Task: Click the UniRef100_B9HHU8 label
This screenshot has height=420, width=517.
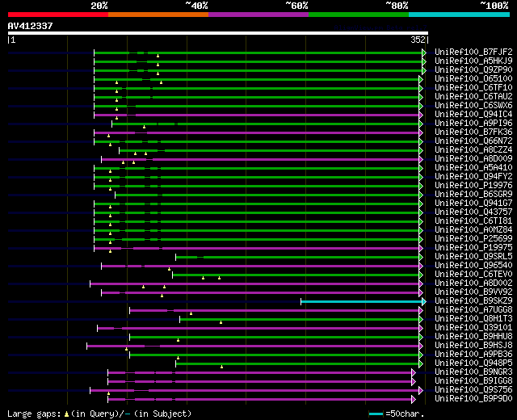Action: 473,337
